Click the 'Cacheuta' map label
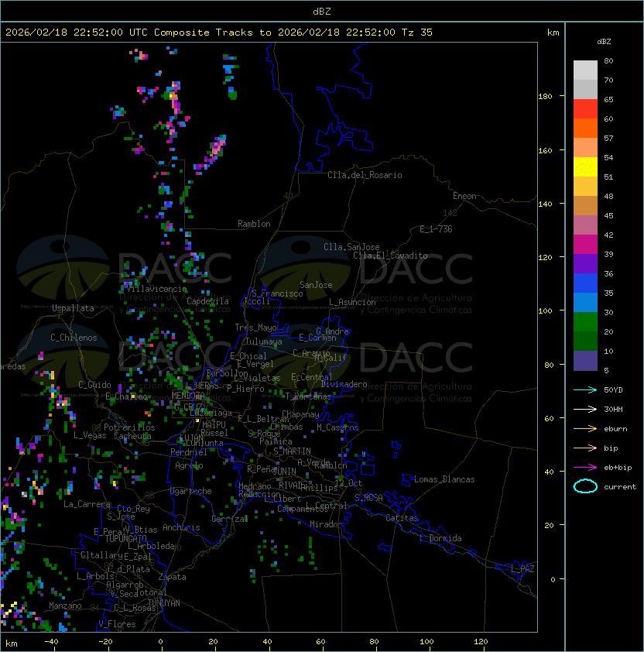This screenshot has width=644, height=652. click(x=132, y=436)
